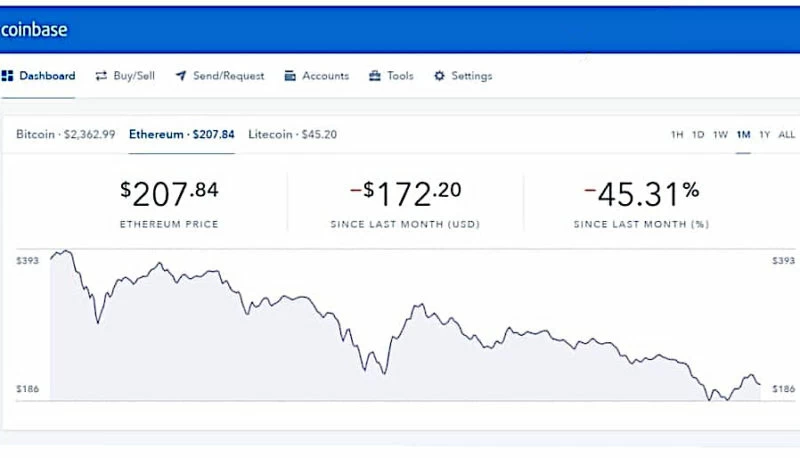Select the Litecoin price tab

coord(292,134)
